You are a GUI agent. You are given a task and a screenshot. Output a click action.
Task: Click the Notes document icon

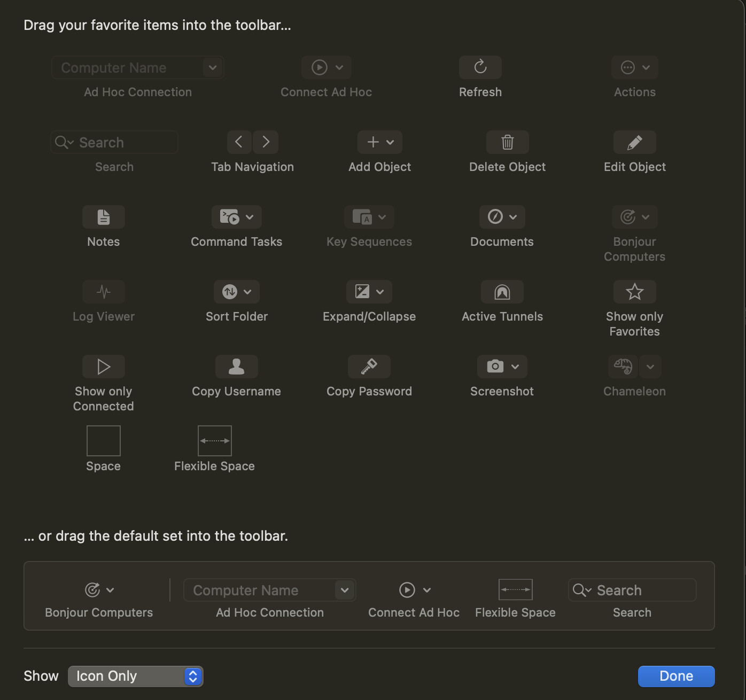coord(103,217)
